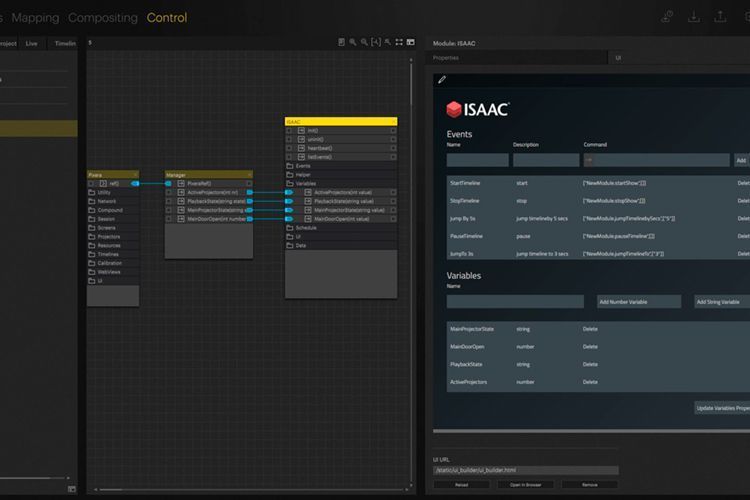Click the zoom in magnifier icon
750x500 pixels.
[353, 42]
